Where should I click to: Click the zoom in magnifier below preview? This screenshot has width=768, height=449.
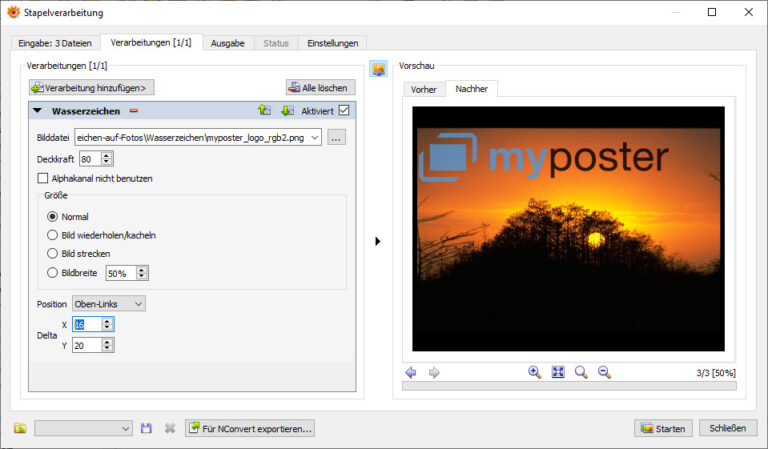click(x=534, y=372)
